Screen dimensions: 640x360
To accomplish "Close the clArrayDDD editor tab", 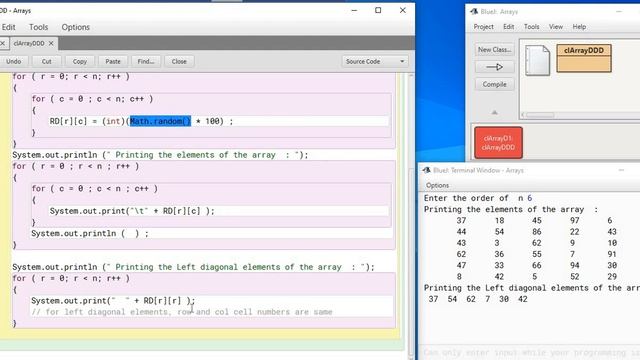I will 51,43.
